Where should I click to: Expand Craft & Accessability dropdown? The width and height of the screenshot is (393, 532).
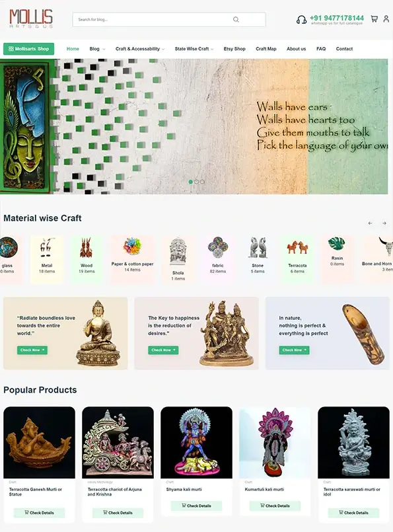[140, 49]
